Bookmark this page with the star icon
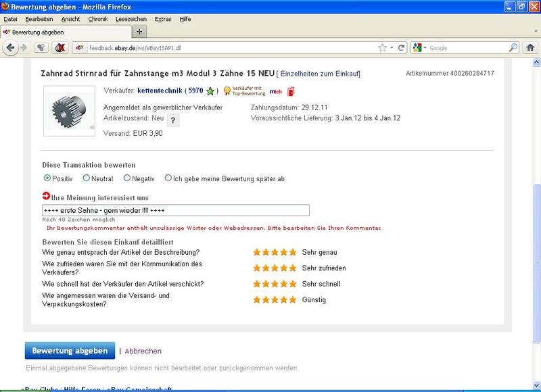Viewport: 541px width, 392px height. click(x=382, y=47)
